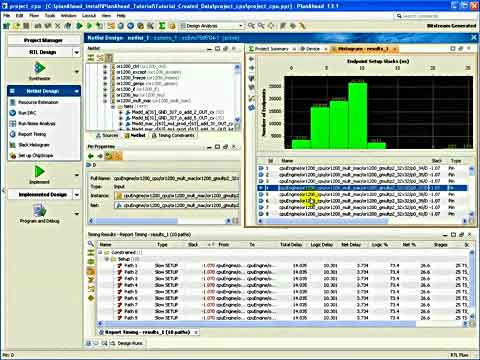The height and width of the screenshot is (360, 480).
Task: Collapse or1200_mult_mac in Netlist tree
Action: [105, 101]
